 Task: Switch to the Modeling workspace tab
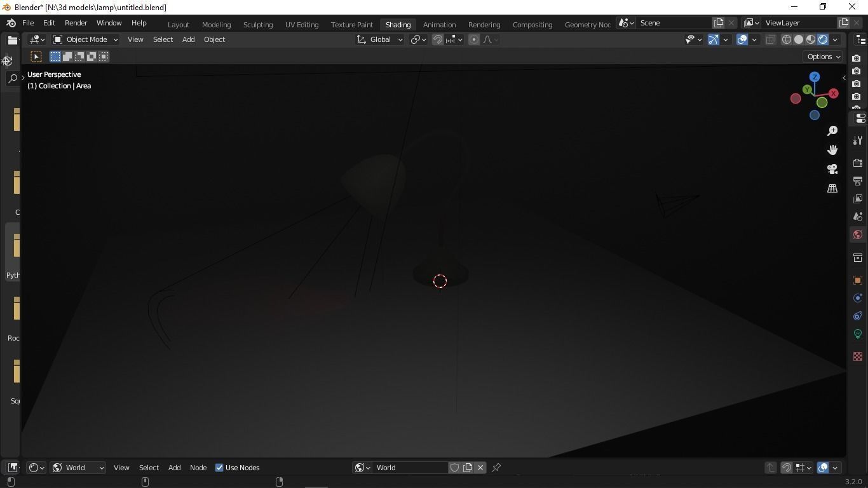(x=216, y=24)
